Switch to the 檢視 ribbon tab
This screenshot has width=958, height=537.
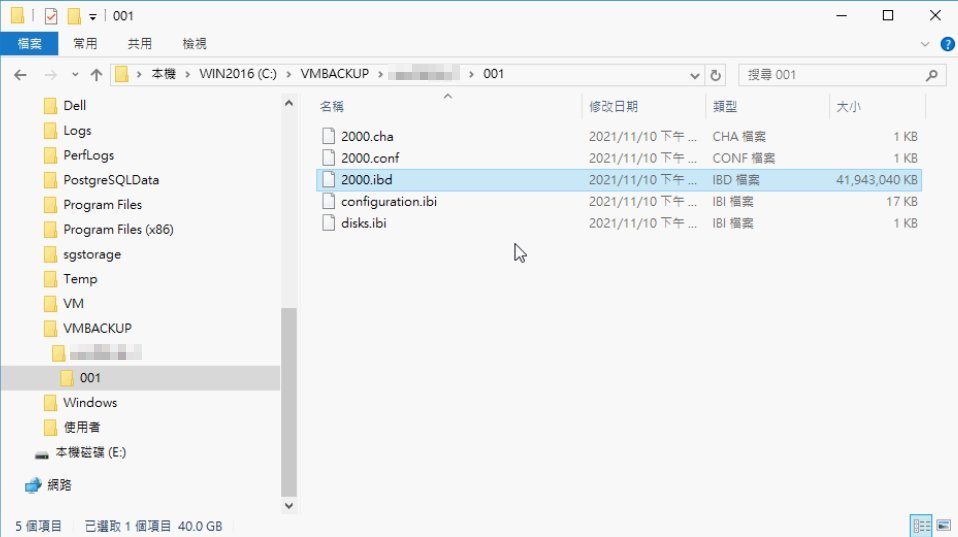[x=194, y=44]
